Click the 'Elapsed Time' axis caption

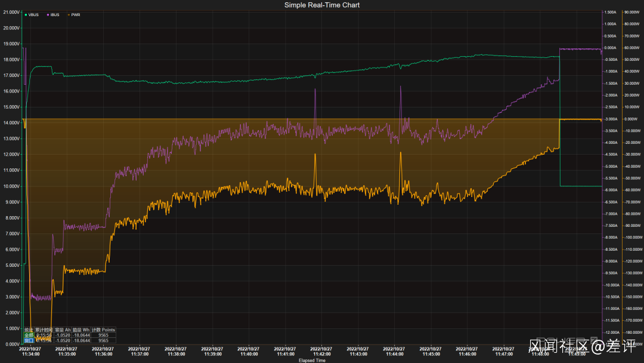point(312,360)
